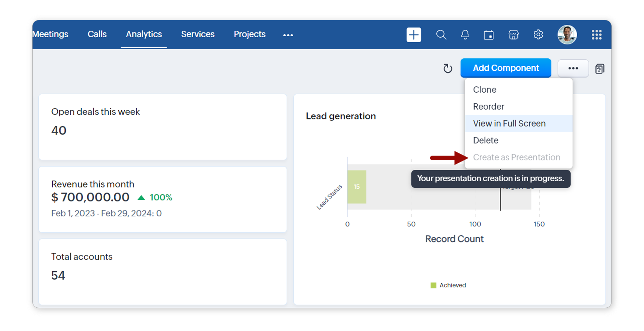Viewport: 644px width, 331px height.
Task: Click the user profile avatar
Action: point(567,35)
